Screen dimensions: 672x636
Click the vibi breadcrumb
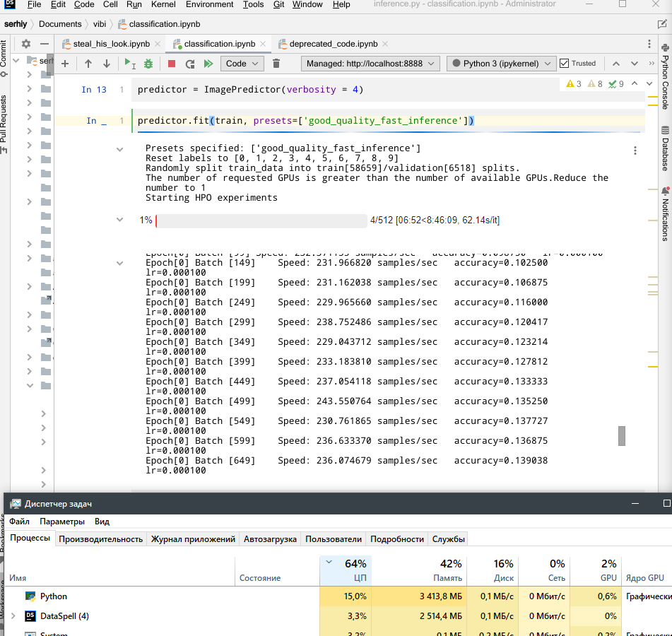(x=100, y=24)
